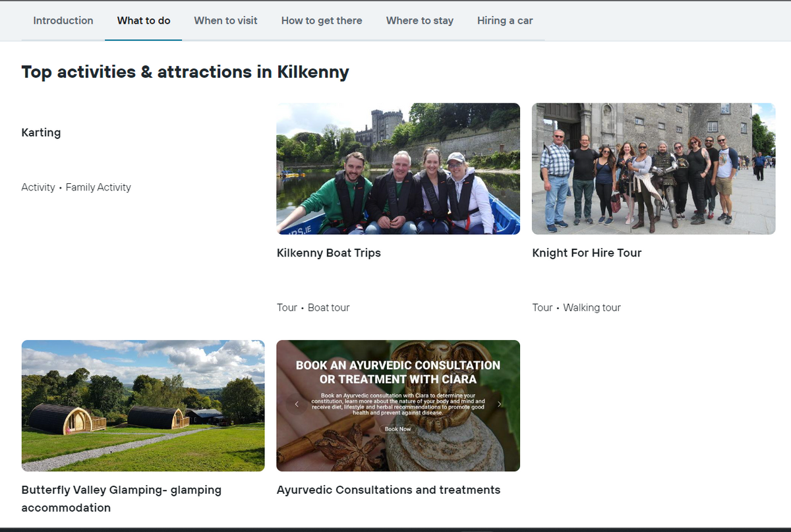Open the Knight For Hire Tour listing
791x532 pixels.
click(587, 252)
